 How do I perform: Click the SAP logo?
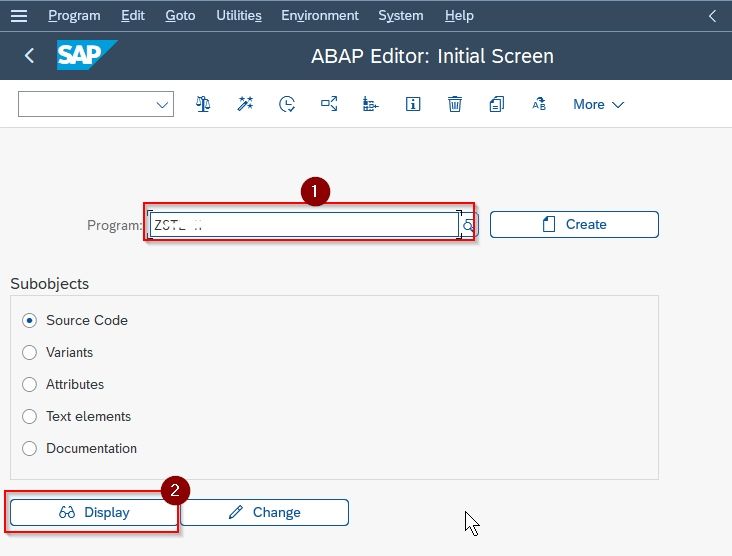tap(86, 55)
